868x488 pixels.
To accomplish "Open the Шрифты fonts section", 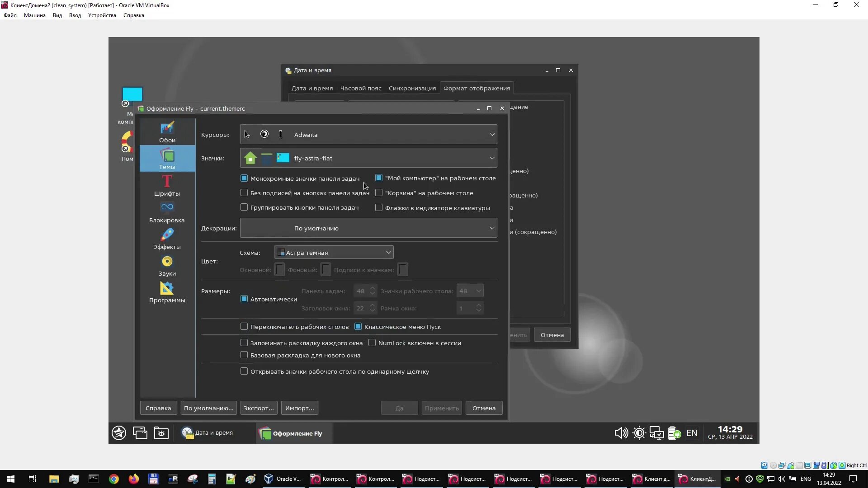I will coord(167,185).
